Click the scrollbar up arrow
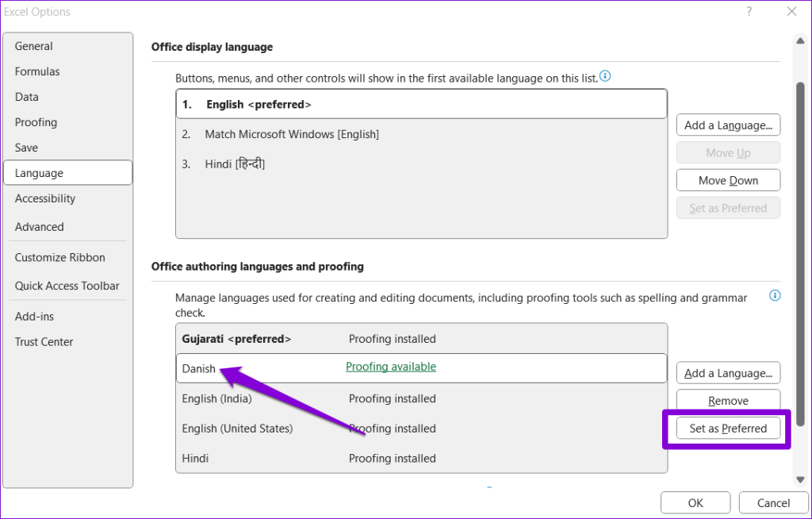Viewport: 812px width, 519px height. pyautogui.click(x=801, y=40)
